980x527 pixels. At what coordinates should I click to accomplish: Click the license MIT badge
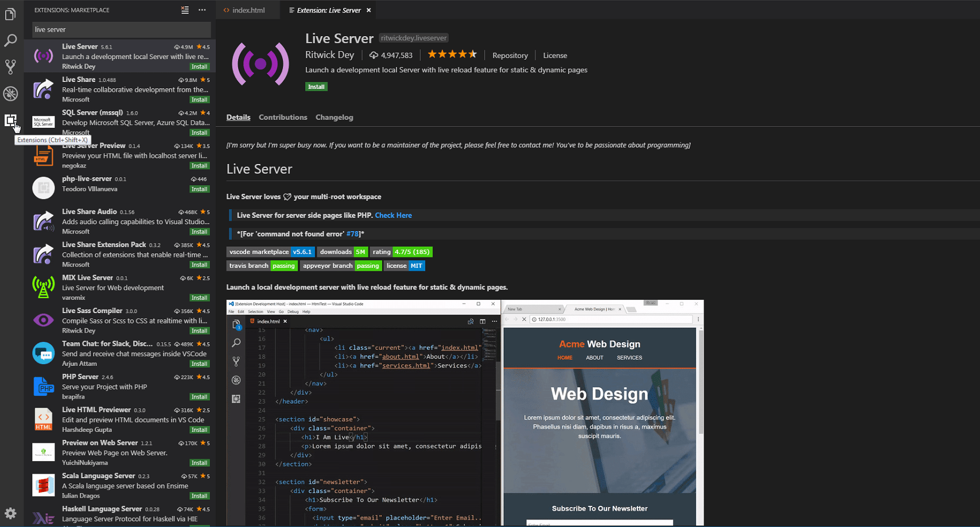coord(405,266)
